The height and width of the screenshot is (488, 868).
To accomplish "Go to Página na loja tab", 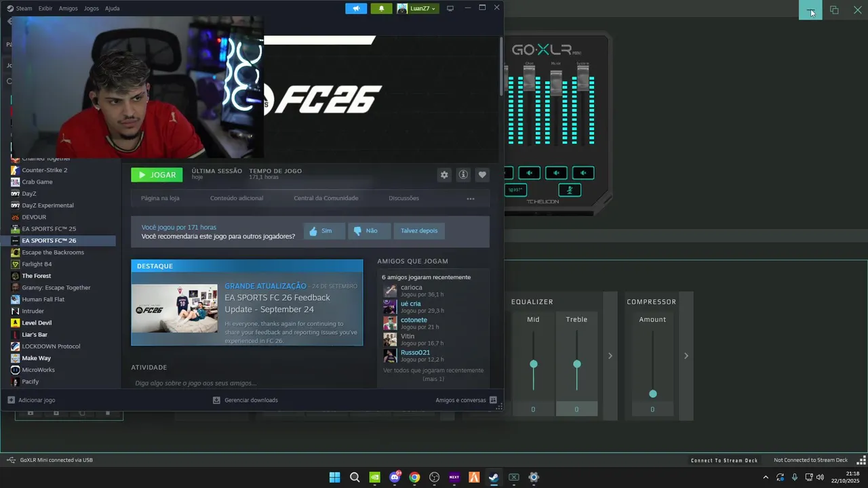I will coord(160,199).
